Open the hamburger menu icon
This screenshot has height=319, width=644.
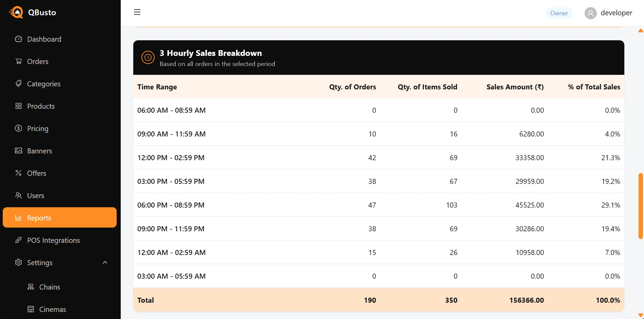tap(137, 12)
